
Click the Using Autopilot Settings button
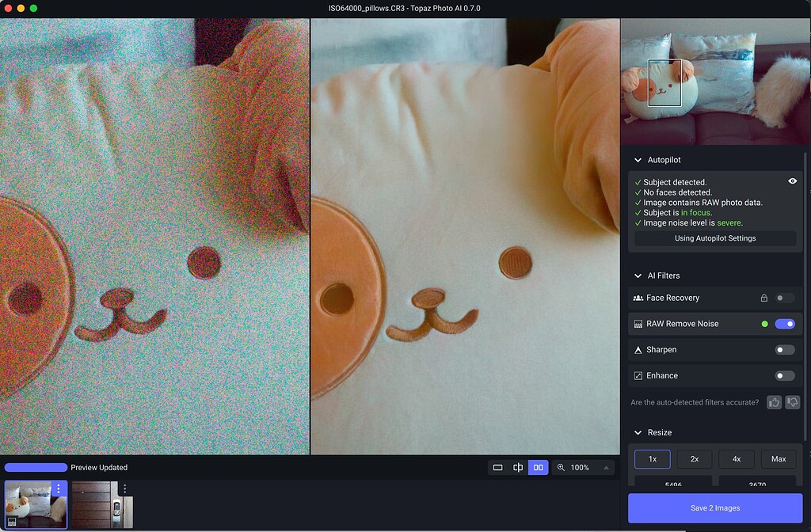pyautogui.click(x=714, y=237)
